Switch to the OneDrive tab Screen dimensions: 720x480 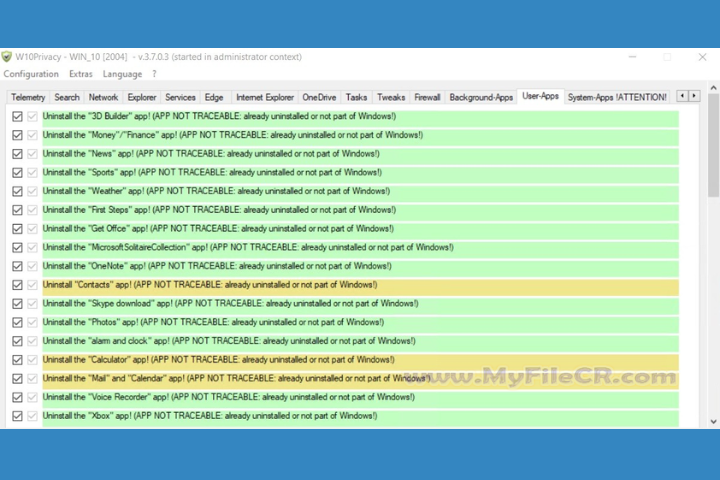(x=319, y=97)
